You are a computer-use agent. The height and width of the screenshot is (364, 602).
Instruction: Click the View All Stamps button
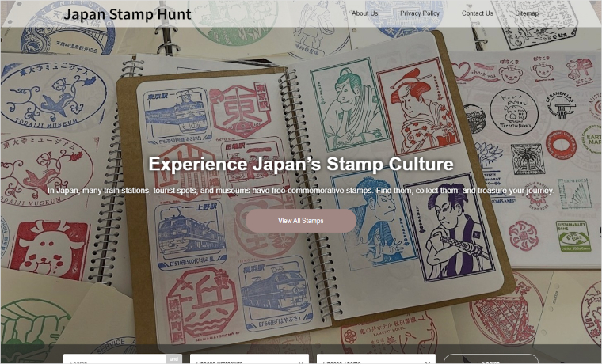[x=301, y=221]
